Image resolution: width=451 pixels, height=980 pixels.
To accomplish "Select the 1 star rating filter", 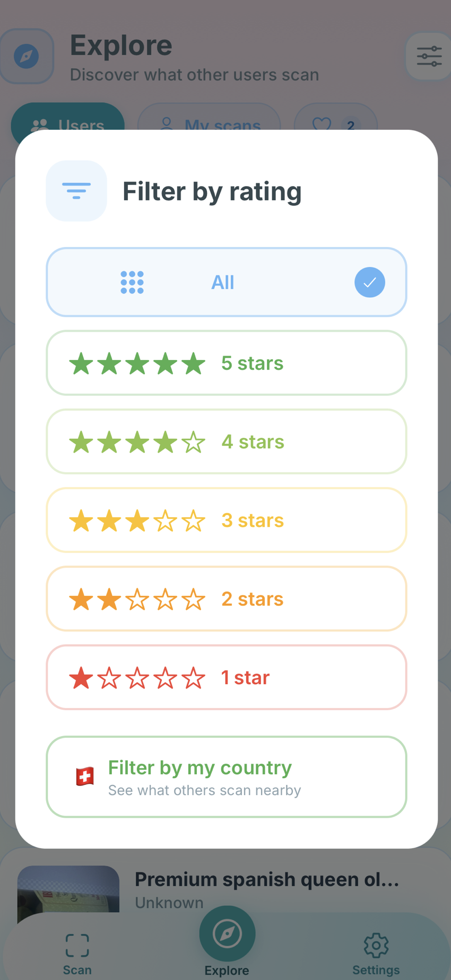I will [226, 677].
